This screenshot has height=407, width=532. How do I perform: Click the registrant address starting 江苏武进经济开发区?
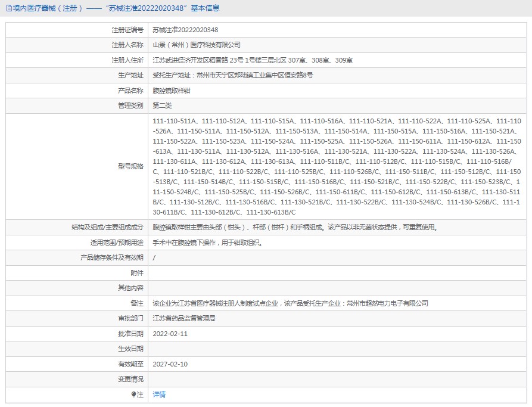click(x=253, y=60)
